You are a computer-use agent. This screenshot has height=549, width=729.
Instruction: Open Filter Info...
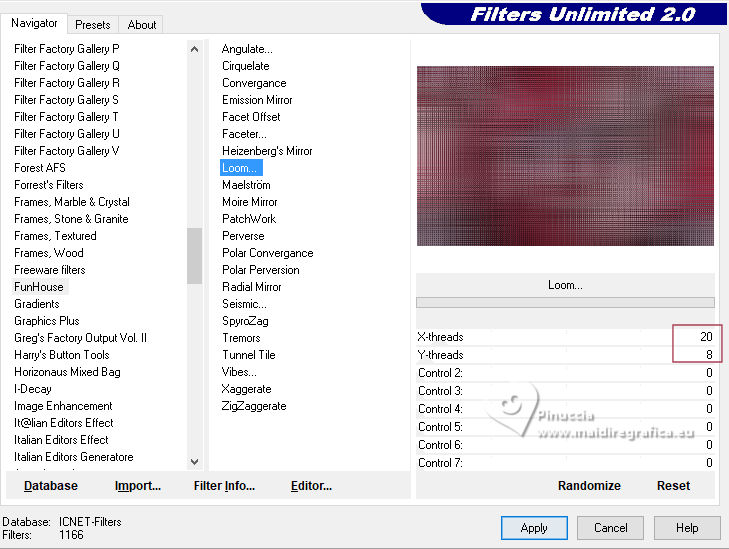(224, 486)
